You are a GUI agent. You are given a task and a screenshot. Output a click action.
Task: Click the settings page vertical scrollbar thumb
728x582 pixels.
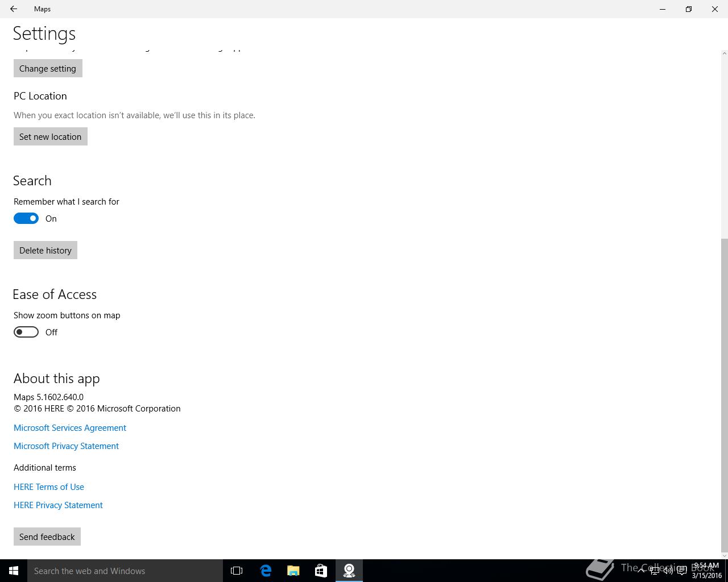coord(724,394)
